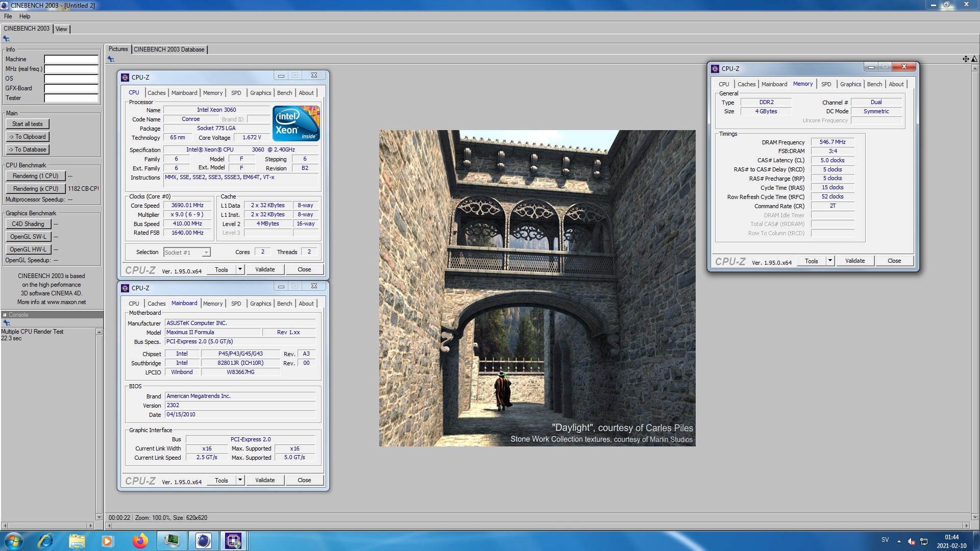980x551 pixels.
Task: Click the rendered Daylight picture
Action: pos(537,288)
